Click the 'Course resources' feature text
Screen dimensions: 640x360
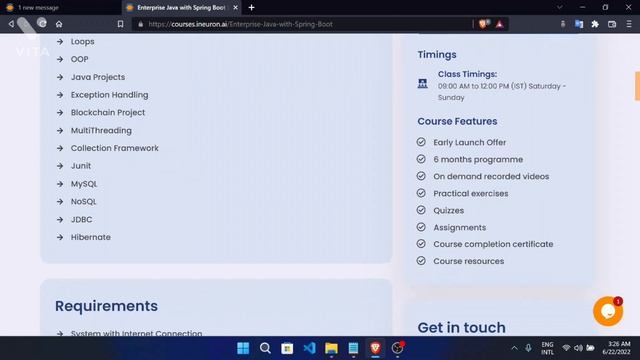coord(469,261)
